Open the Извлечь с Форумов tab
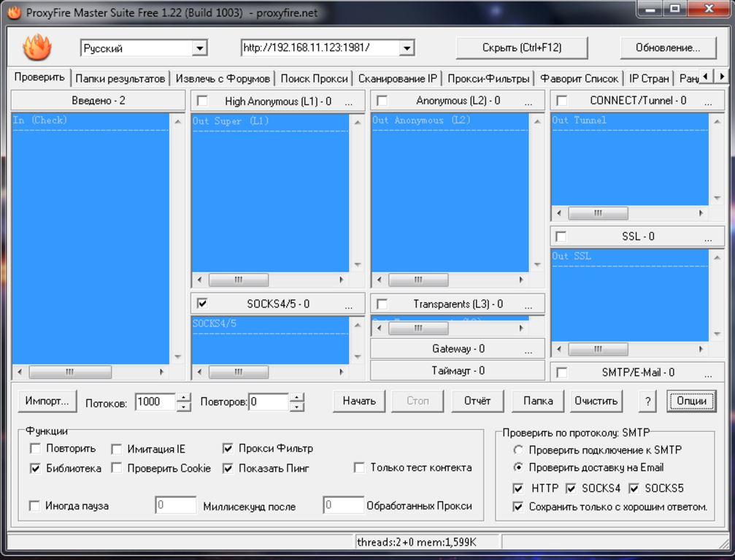735x560 pixels. pyautogui.click(x=223, y=79)
